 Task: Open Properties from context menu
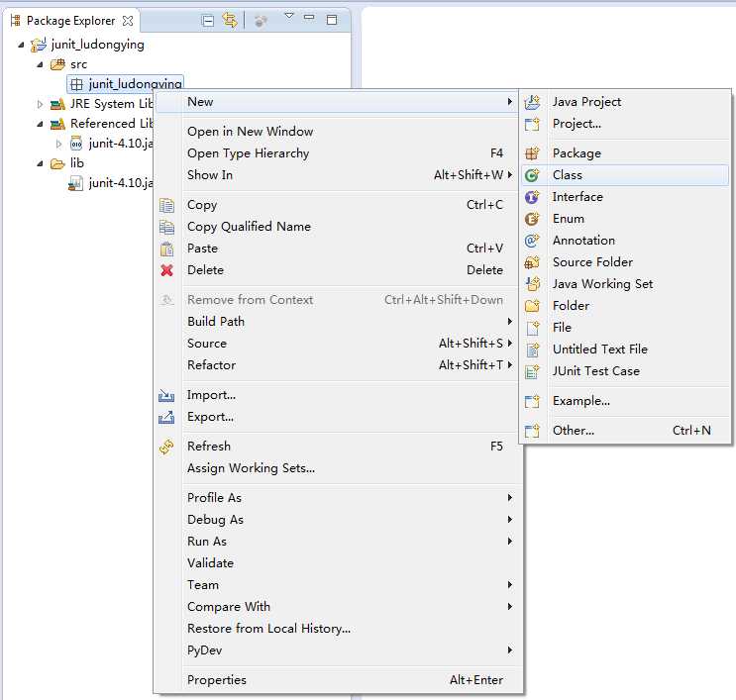[x=338, y=680]
